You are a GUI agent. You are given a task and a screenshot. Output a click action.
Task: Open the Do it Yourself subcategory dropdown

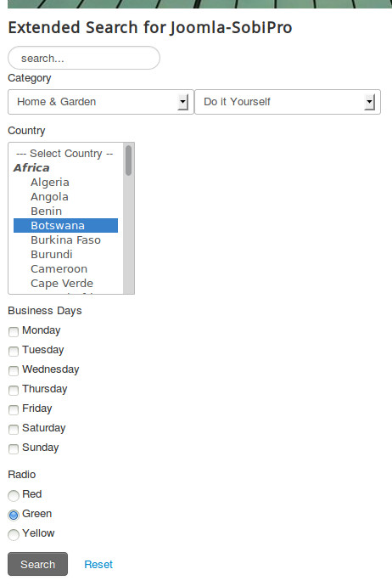click(x=288, y=102)
